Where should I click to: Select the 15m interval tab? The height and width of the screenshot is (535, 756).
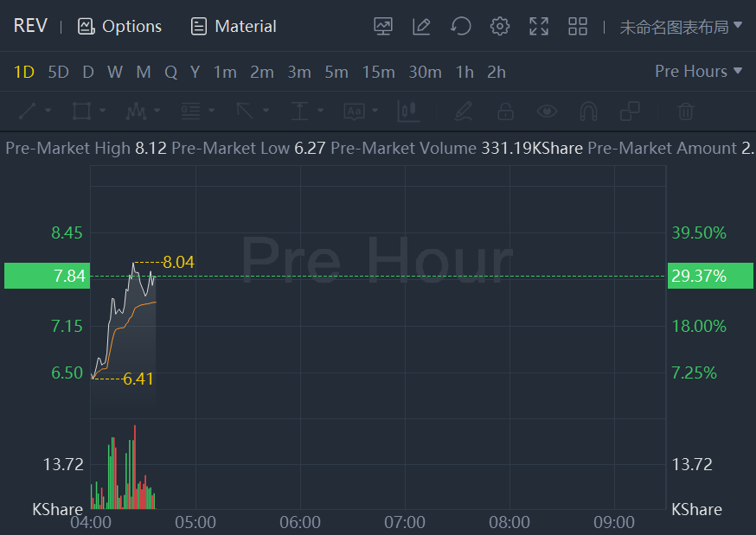pos(378,72)
